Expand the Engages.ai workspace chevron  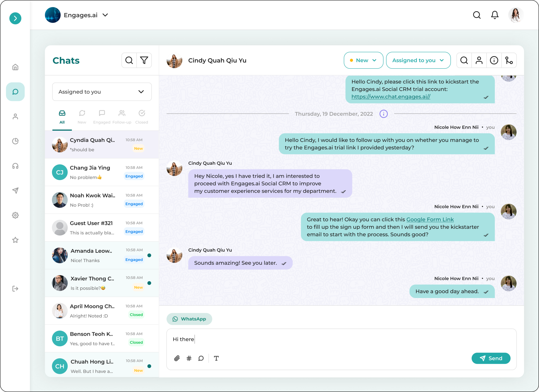[x=105, y=15]
